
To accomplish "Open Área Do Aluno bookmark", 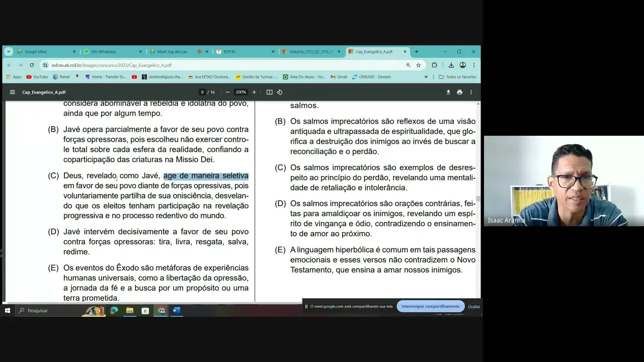I will point(305,77).
